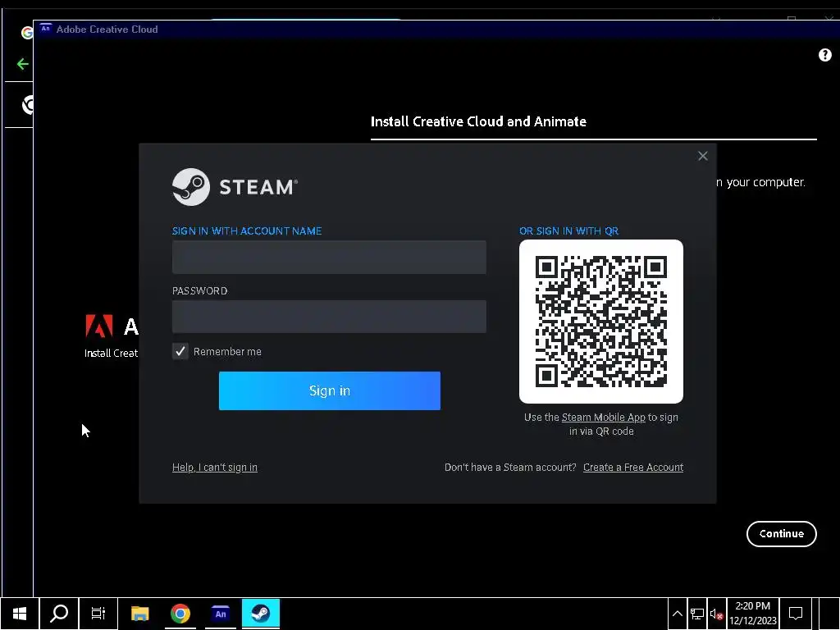
Task: Open Help, I can't sign in link
Action: click(215, 467)
